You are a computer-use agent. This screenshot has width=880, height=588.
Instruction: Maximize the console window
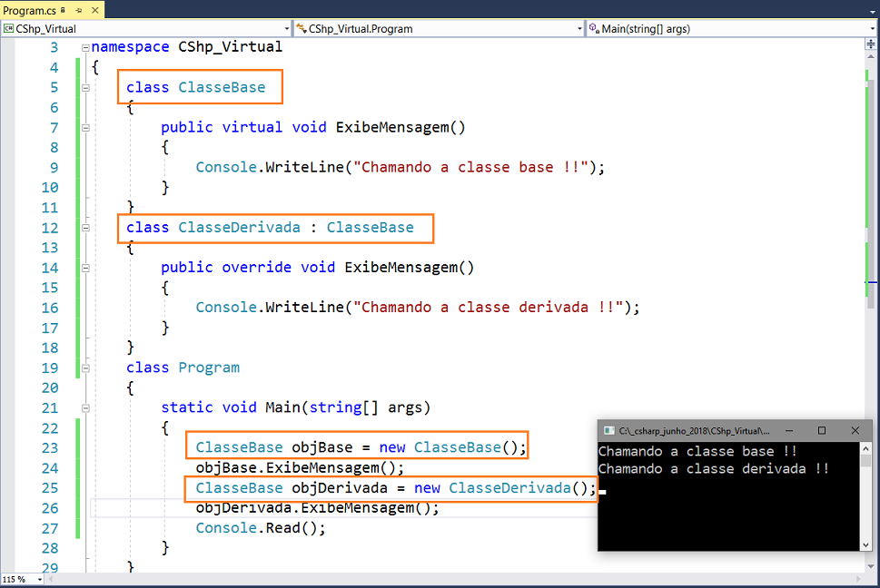coord(822,430)
